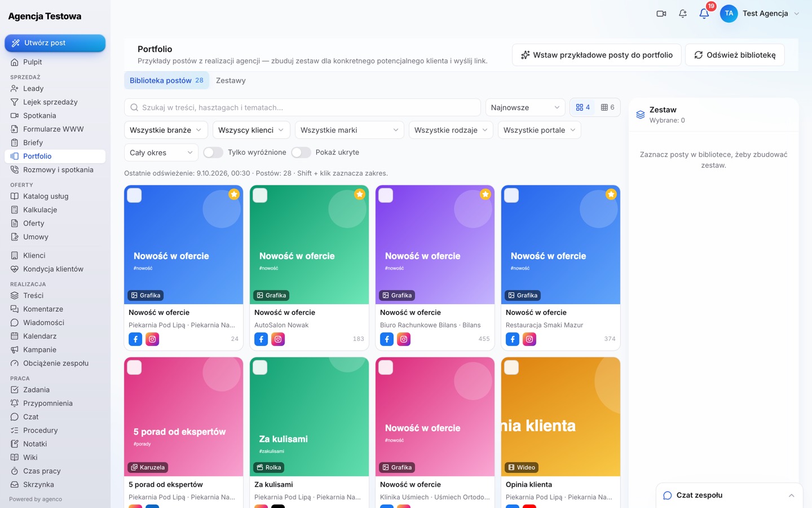812x508 pixels.
Task: Open Wszystkie marki filter dropdown
Action: 350,130
